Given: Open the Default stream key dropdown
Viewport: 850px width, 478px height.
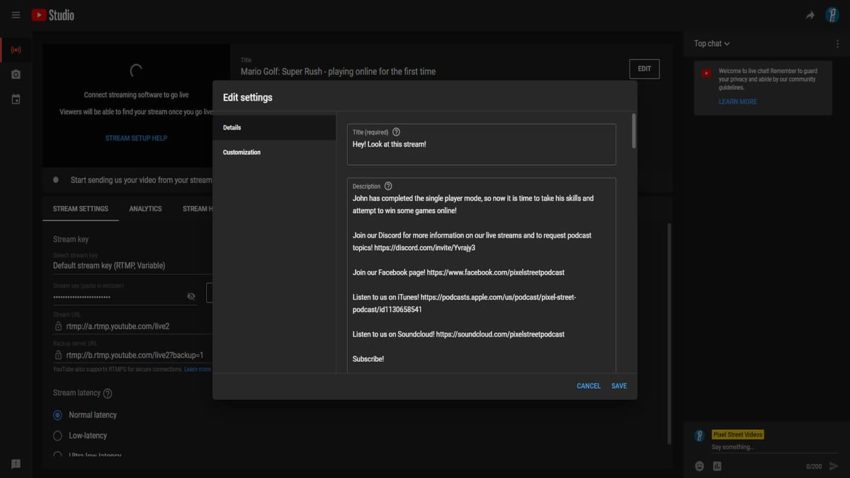Looking at the screenshot, I should 132,266.
